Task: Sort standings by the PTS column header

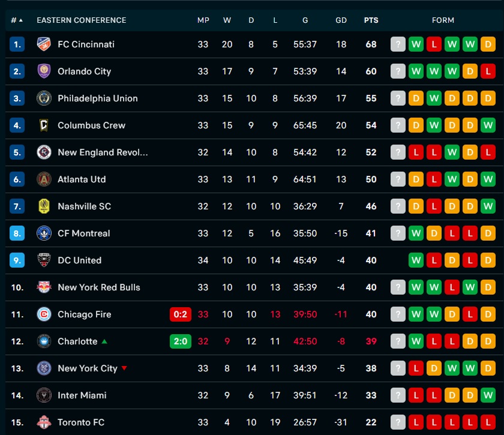Action: (371, 20)
